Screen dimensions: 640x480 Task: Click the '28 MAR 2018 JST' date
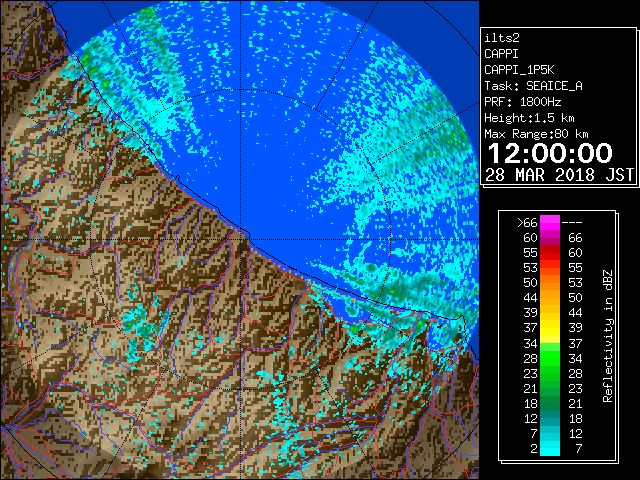click(560, 175)
